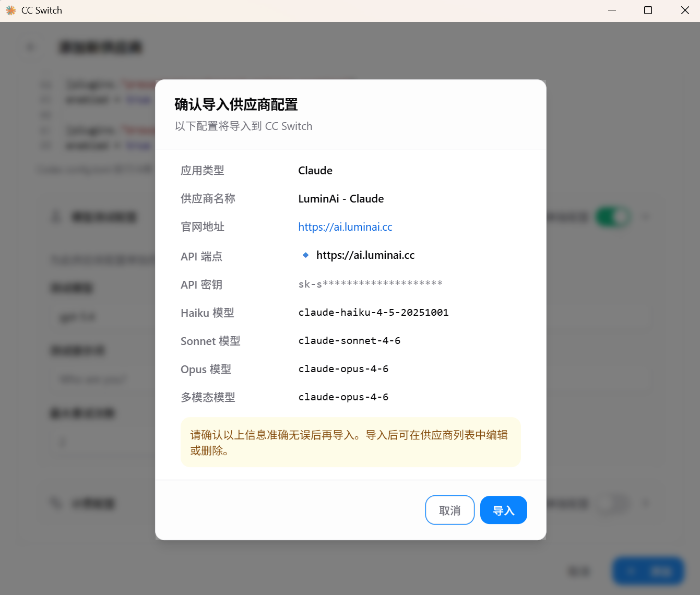This screenshot has height=595, width=700.
Task: Turn off the green toggle switch
Action: coord(613,217)
